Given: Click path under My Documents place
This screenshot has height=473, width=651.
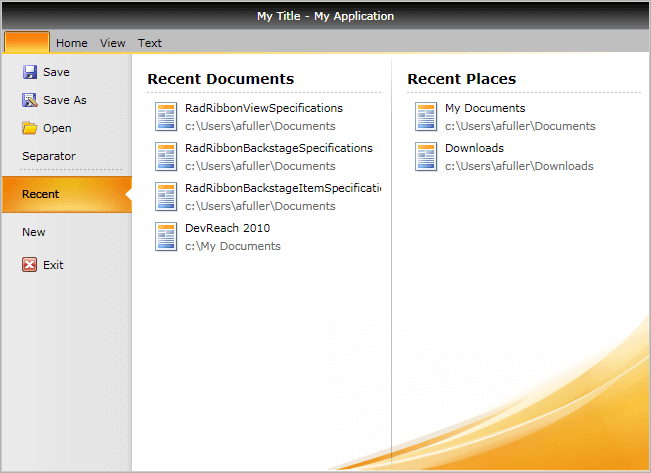Looking at the screenshot, I should tap(520, 126).
